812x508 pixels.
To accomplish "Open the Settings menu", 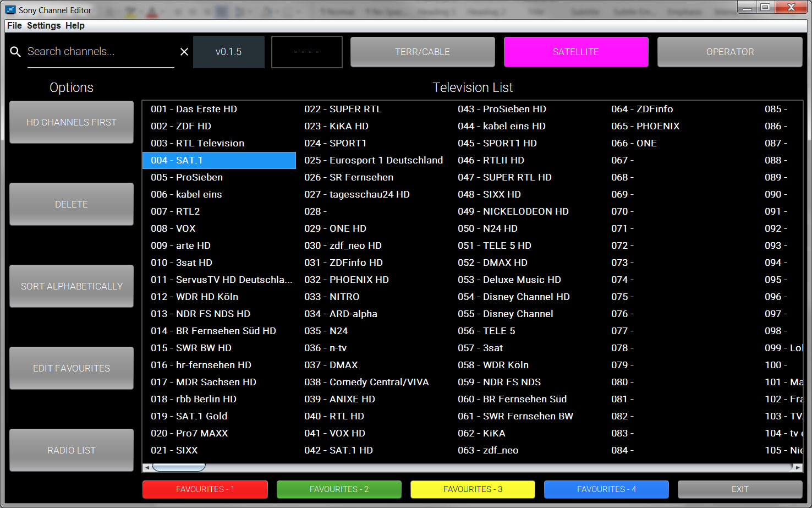I will click(44, 25).
